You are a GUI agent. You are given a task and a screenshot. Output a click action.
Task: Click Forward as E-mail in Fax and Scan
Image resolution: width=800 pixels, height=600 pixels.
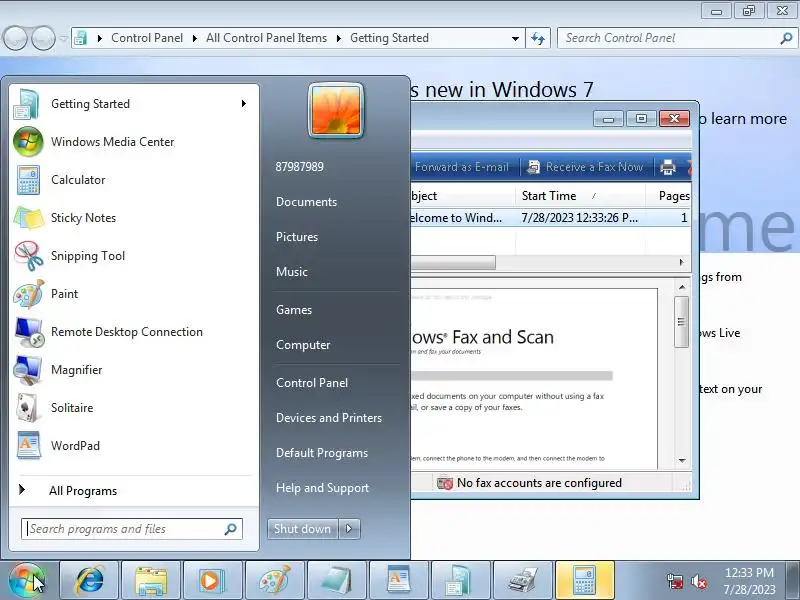coord(461,167)
